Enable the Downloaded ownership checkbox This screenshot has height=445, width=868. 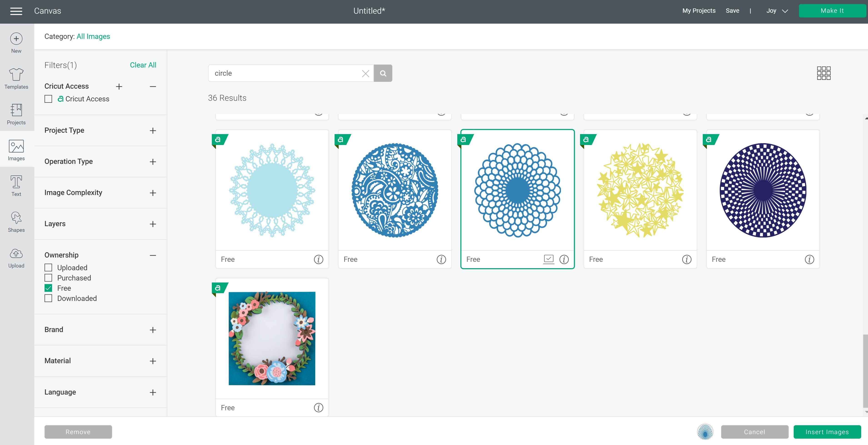pyautogui.click(x=48, y=298)
